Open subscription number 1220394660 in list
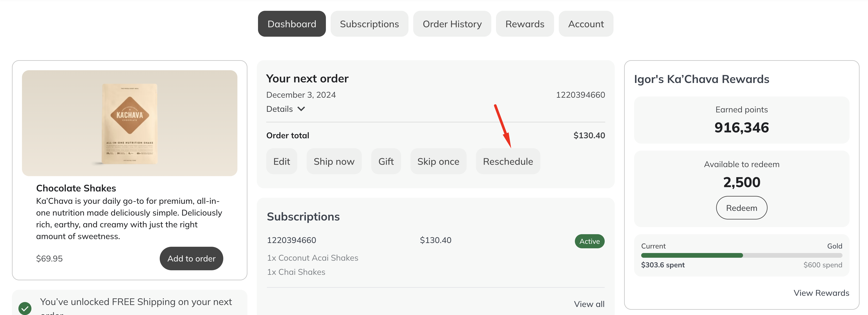This screenshot has height=315, width=868. [x=292, y=240]
